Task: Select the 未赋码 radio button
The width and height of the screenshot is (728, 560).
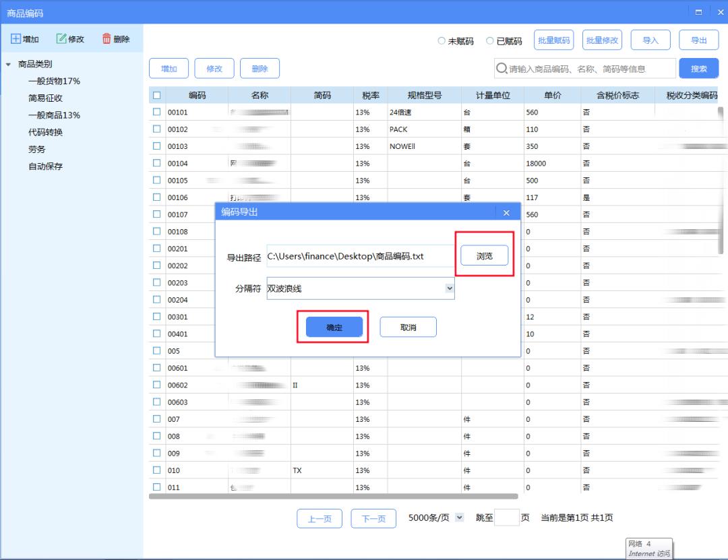Action: pos(441,41)
